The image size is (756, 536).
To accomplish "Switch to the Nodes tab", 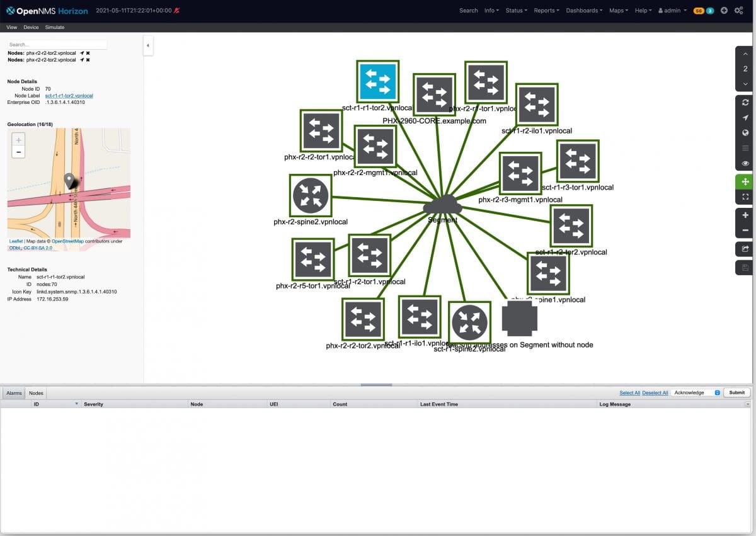I will pyautogui.click(x=35, y=392).
